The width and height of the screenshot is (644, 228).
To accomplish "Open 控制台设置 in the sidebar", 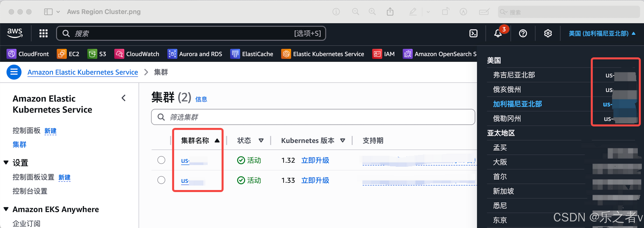I will point(30,191).
